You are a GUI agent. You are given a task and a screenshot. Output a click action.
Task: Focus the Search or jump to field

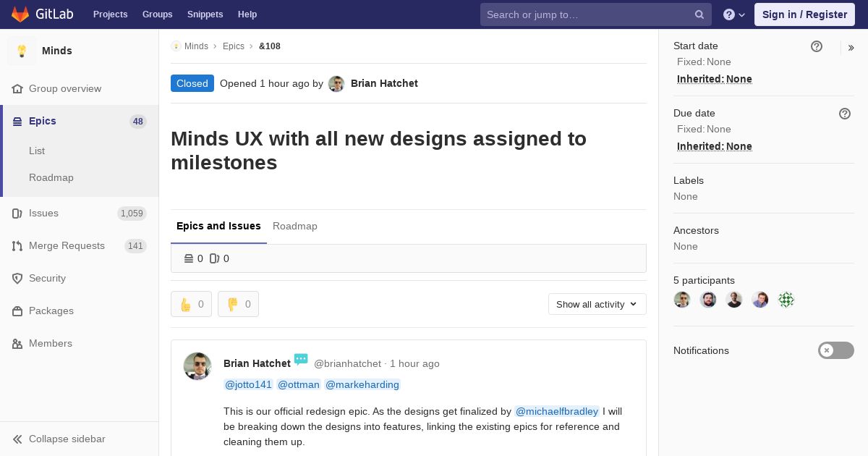(596, 14)
